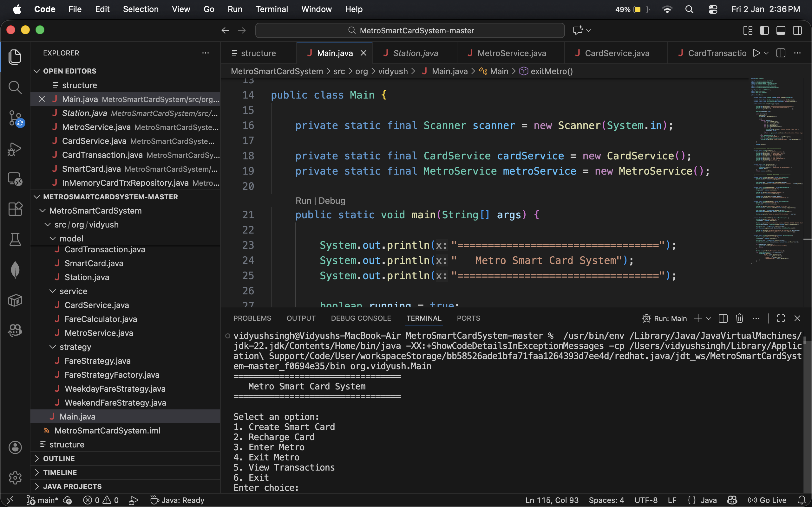Open Source Control view icon

click(15, 118)
